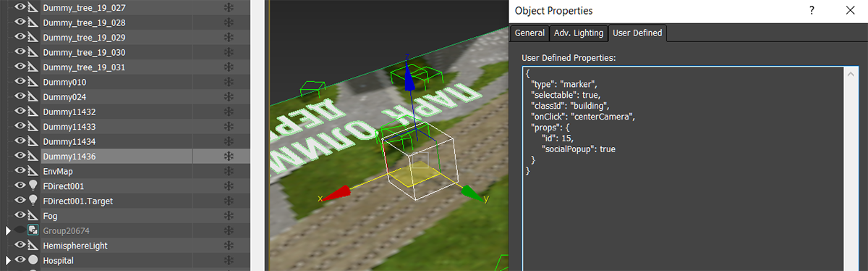Image resolution: width=868 pixels, height=271 pixels.
Task: Toggle visibility of Dummy_tree_19_028
Action: click(20, 22)
